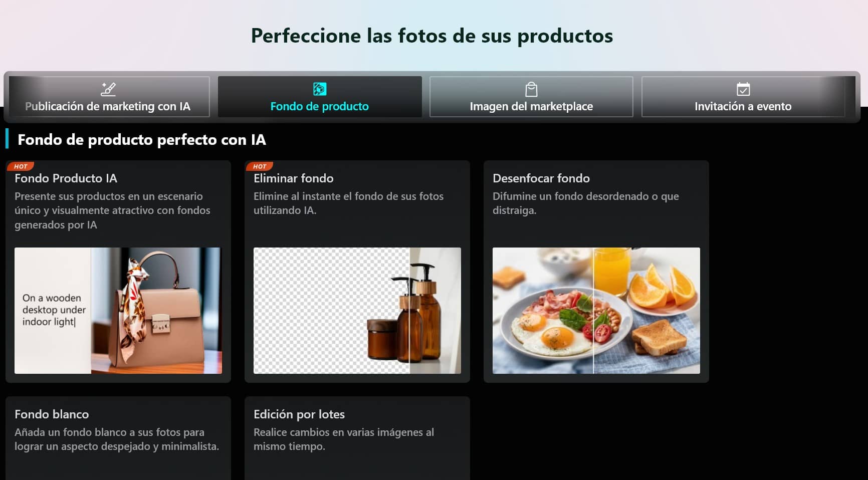This screenshot has width=868, height=480.
Task: Click the marketing pen icon above Publicación de marketing
Action: pos(108,89)
